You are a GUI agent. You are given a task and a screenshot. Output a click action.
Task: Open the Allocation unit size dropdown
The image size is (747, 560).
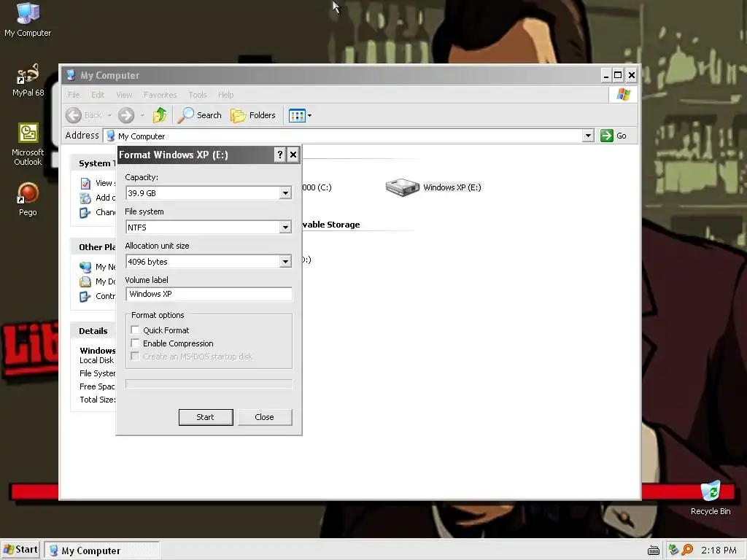click(285, 262)
